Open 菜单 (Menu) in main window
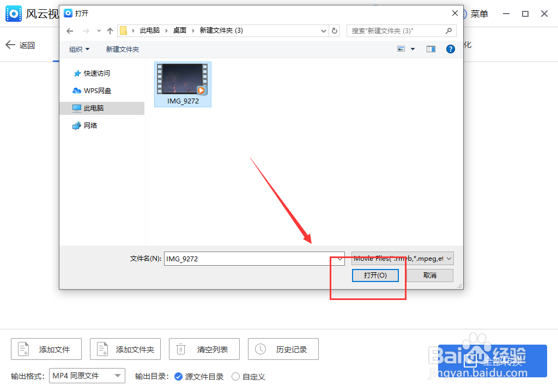The width and height of the screenshot is (558, 392). click(x=479, y=14)
